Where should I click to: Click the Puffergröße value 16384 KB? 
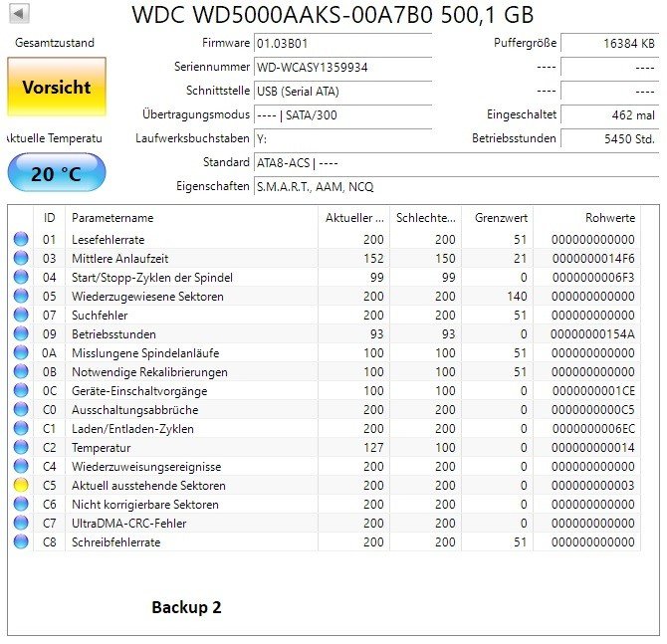click(609, 44)
